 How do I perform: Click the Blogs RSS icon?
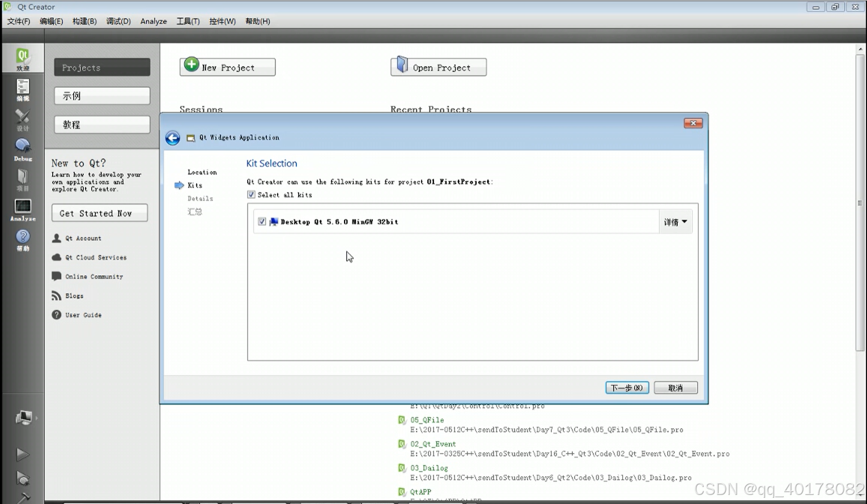[57, 296]
